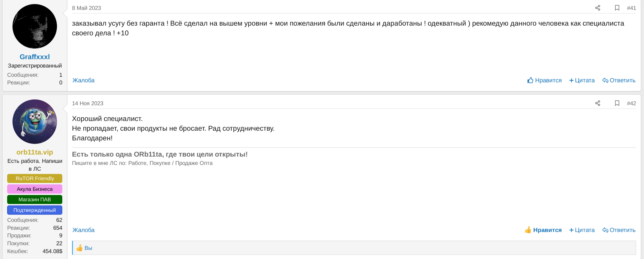Click share icon on post #41
Viewport: 644px width, 259px height.
[598, 8]
